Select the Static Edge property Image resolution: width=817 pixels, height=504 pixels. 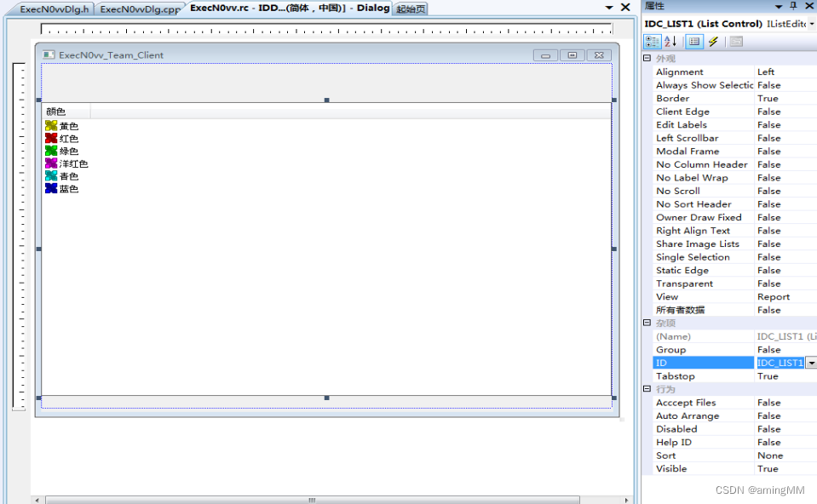[734, 270]
